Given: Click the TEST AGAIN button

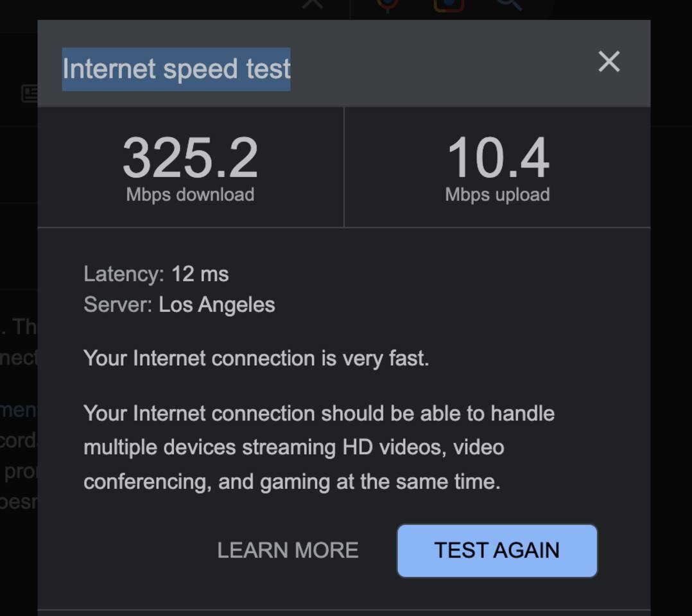Looking at the screenshot, I should coord(497,551).
